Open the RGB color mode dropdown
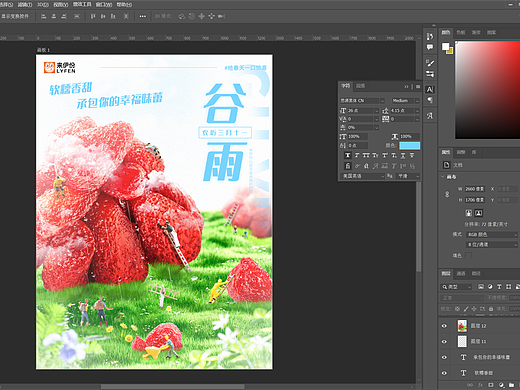The height and width of the screenshot is (390, 520). pyautogui.click(x=492, y=235)
